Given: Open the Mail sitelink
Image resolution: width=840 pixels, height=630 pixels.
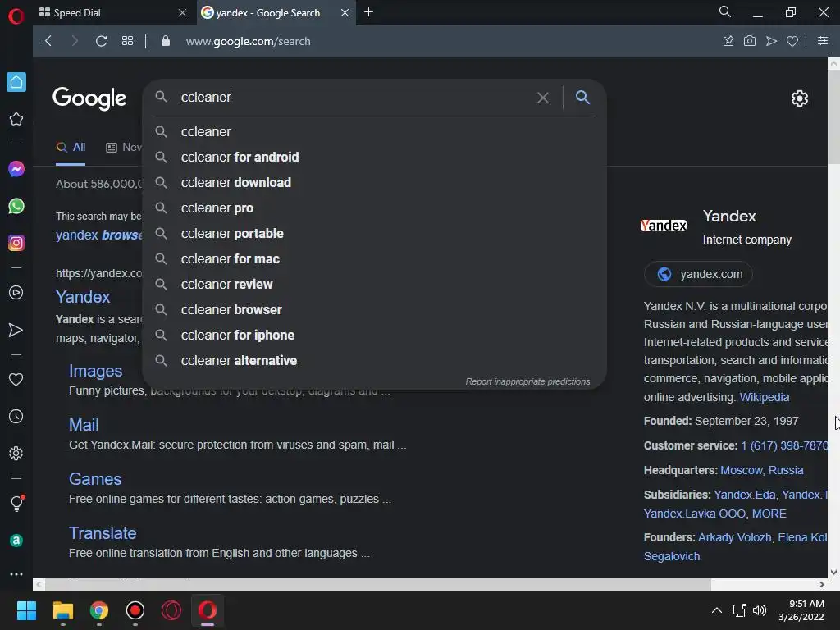Looking at the screenshot, I should (x=84, y=425).
